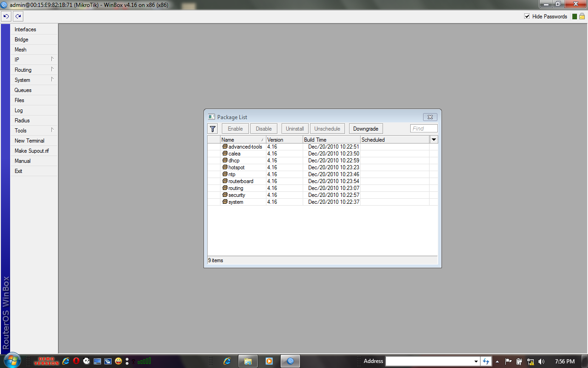Click the security package icon

click(225, 195)
